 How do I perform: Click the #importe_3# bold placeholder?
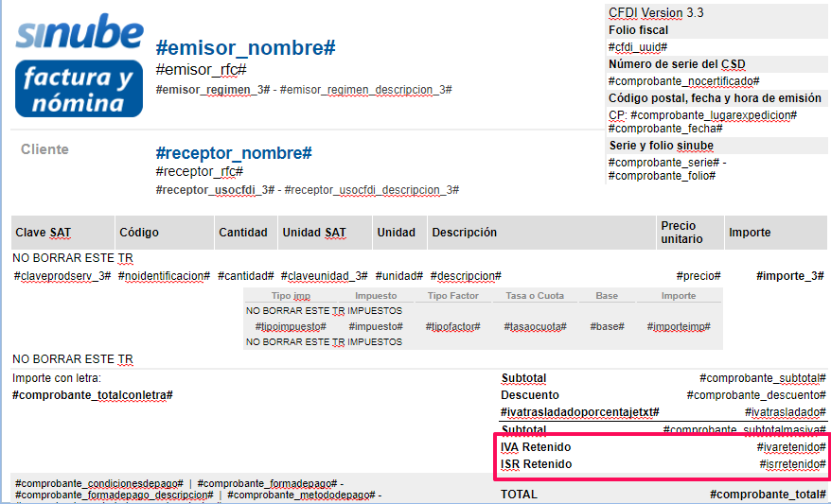790,276
